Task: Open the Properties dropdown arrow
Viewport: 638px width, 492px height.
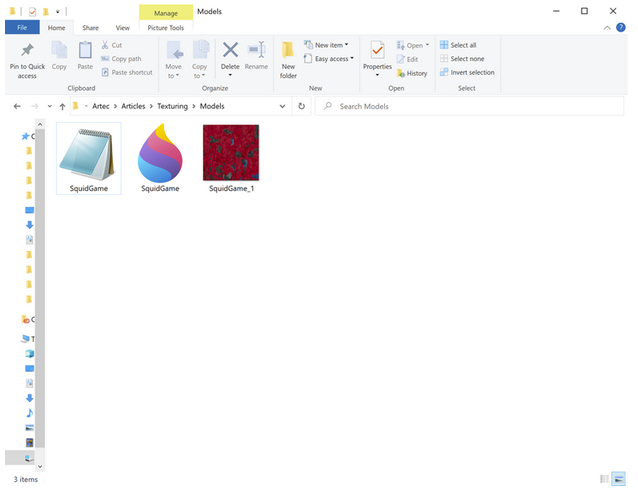Action: [377, 75]
